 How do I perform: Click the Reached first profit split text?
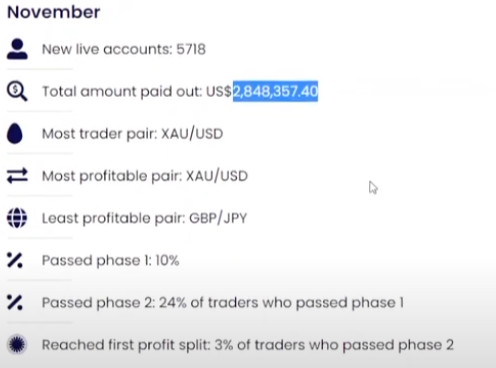pyautogui.click(x=126, y=345)
